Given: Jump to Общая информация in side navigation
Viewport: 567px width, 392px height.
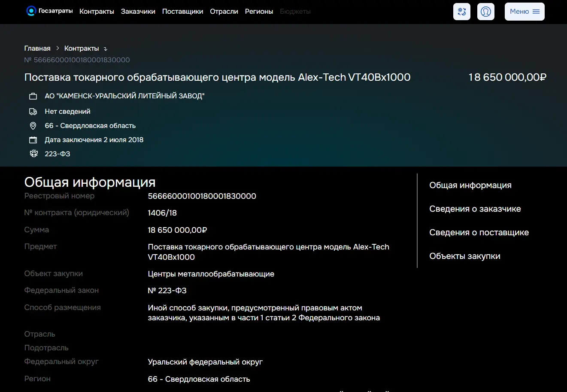Looking at the screenshot, I should 470,185.
